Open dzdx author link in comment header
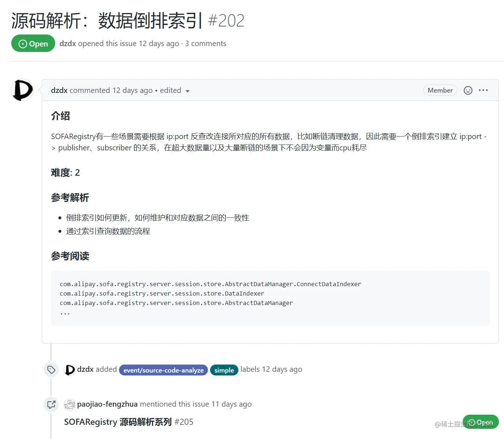The width and height of the screenshot is (504, 439). coord(59,90)
